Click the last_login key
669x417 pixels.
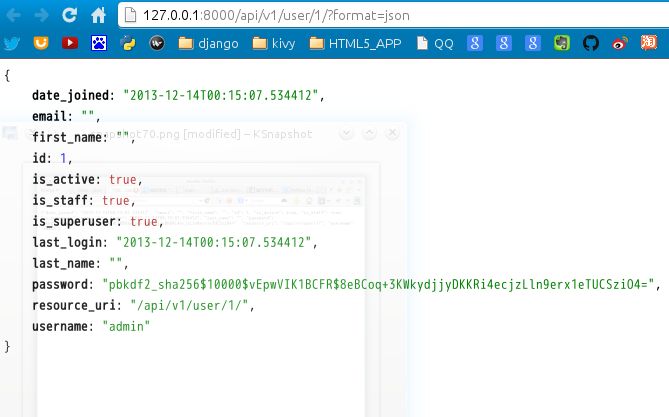coord(67,242)
